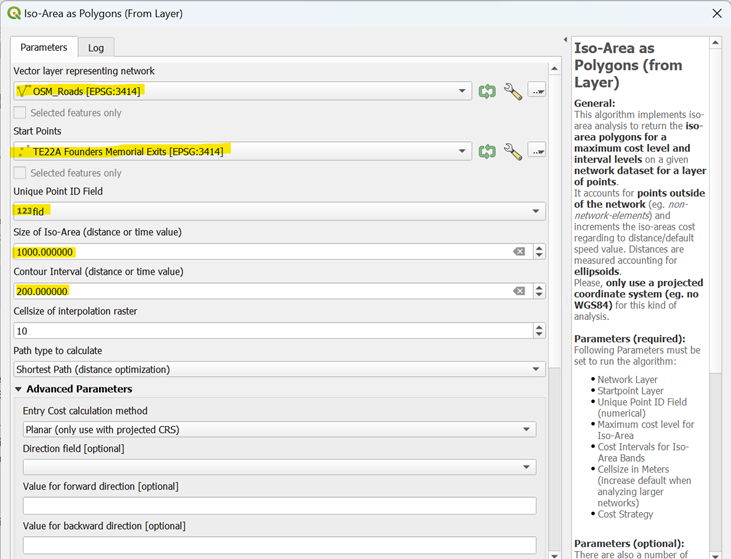Click the Cellsize of interpolation raster field
731x559 pixels.
(270, 331)
